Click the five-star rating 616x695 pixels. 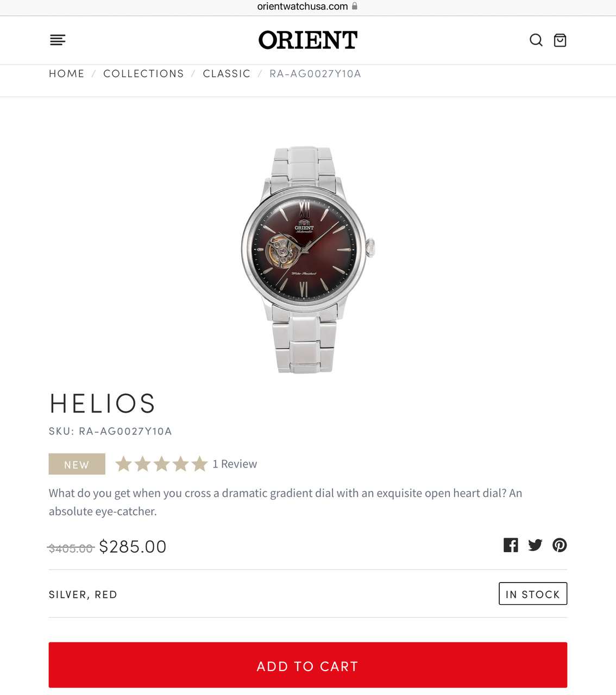pyautogui.click(x=162, y=464)
